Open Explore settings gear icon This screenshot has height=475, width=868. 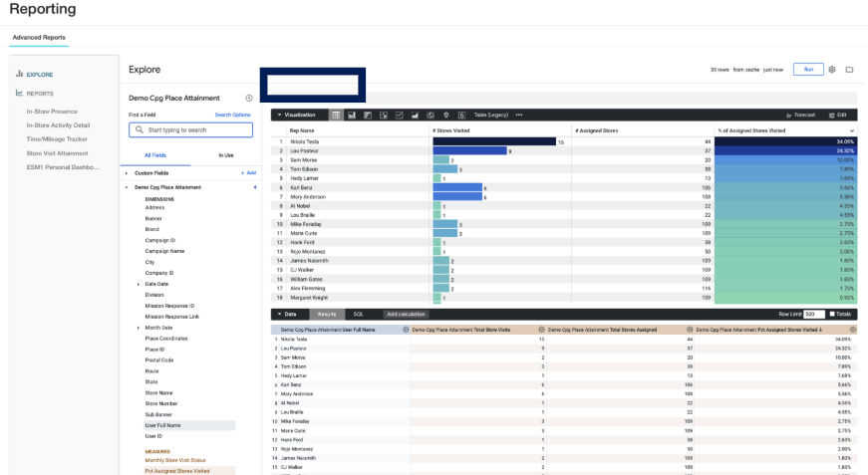click(831, 70)
